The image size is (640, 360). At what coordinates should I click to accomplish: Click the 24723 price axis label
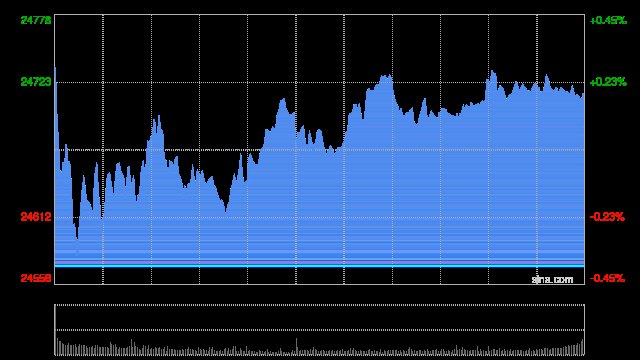tap(36, 82)
